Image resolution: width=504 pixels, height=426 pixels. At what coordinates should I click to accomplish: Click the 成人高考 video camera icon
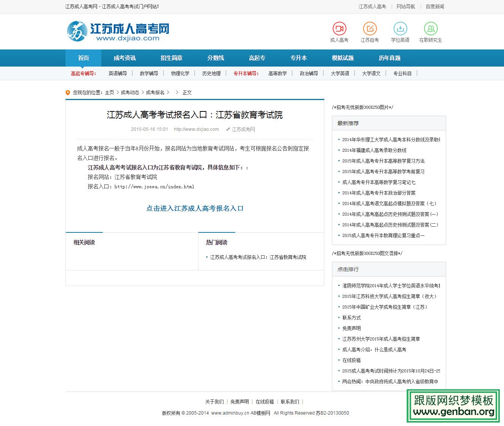pyautogui.click(x=339, y=28)
